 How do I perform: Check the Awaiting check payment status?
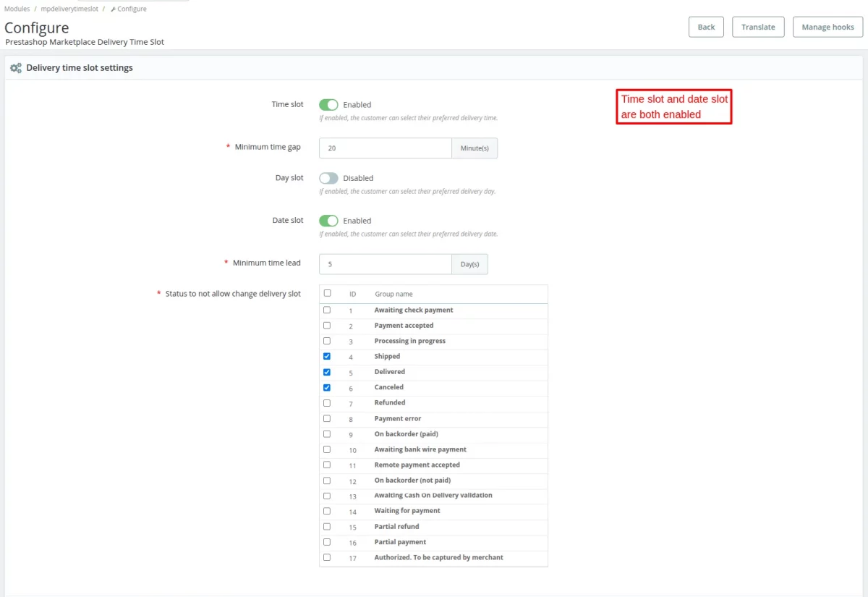point(326,310)
